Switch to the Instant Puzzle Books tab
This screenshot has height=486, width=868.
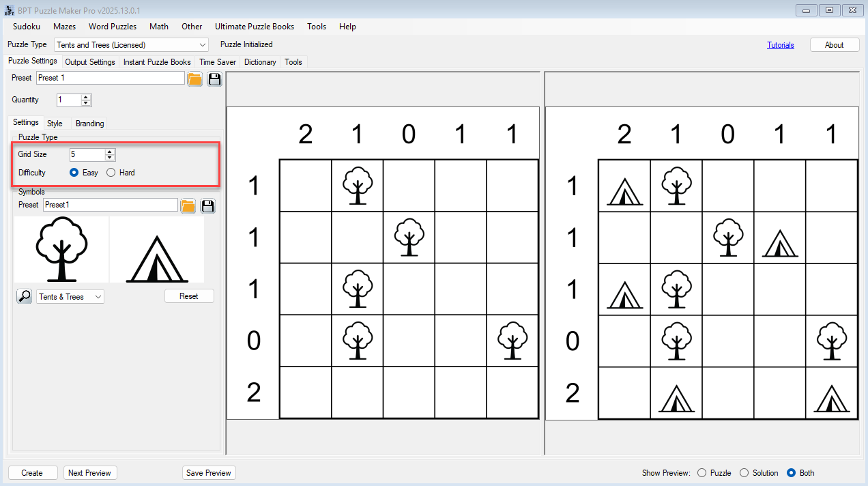coord(157,62)
